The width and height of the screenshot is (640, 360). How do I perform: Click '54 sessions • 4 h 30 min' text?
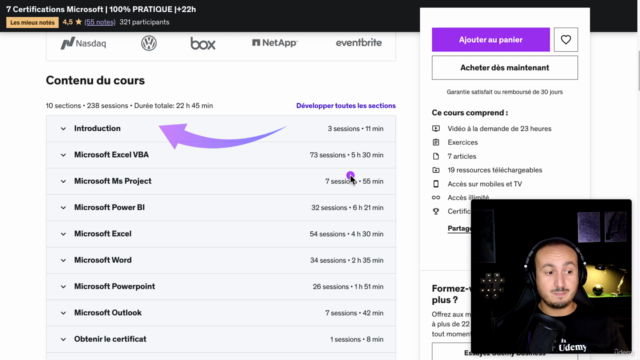coord(347,234)
